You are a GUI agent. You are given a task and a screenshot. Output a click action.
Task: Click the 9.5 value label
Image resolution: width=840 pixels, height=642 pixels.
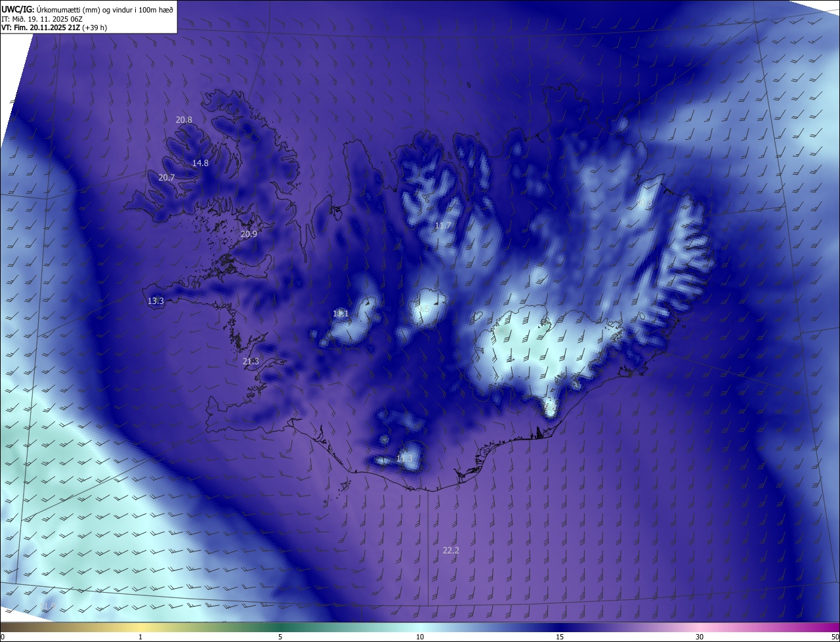click(425, 309)
